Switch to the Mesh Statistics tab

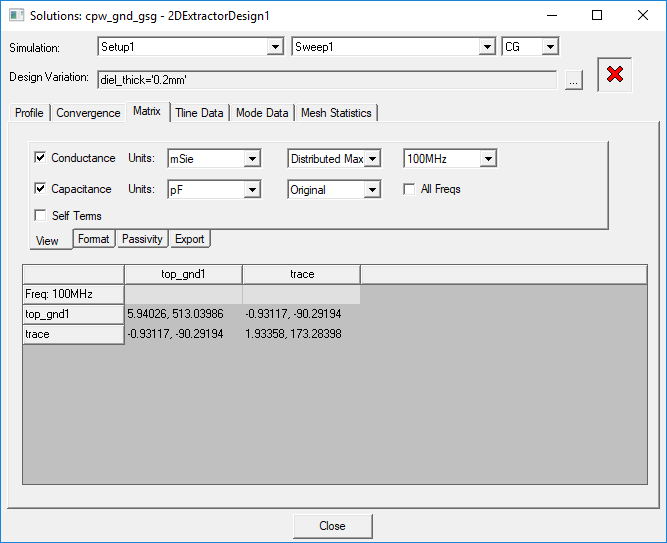[x=336, y=113]
